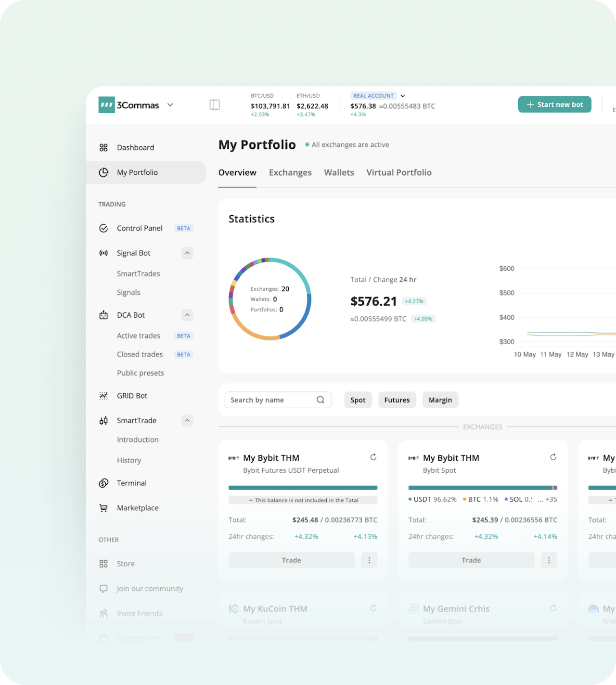This screenshot has width=616, height=685.
Task: Expand the 3Commas workspace dropdown
Action: point(170,104)
